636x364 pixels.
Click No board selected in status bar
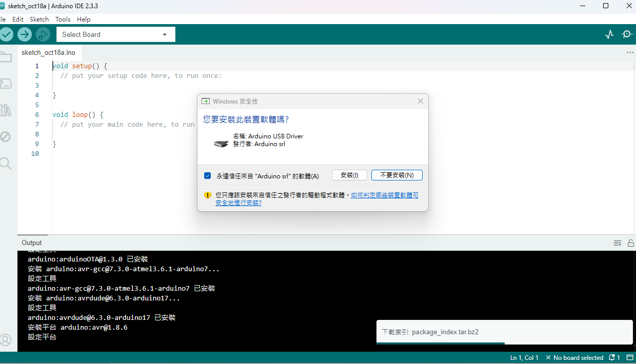(x=574, y=358)
